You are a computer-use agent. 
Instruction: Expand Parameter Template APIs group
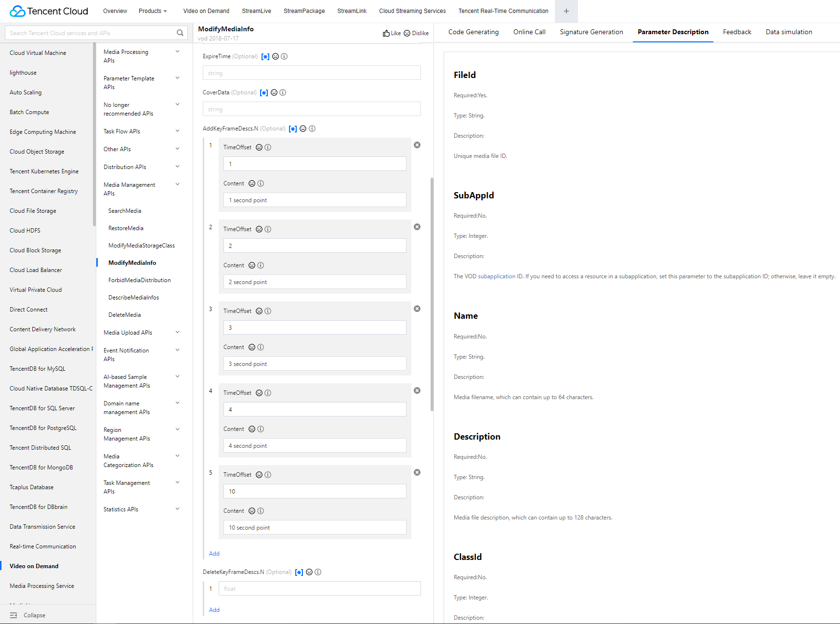click(177, 78)
